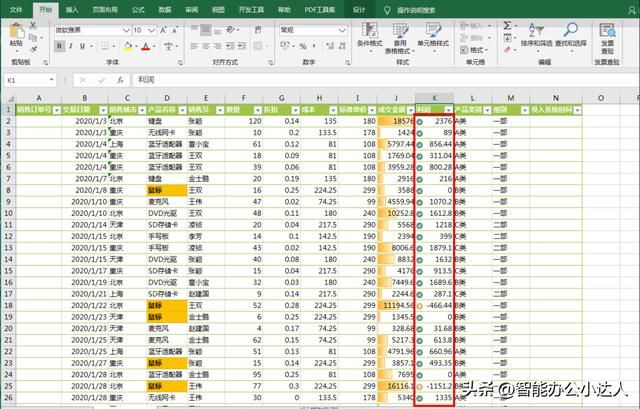This screenshot has height=409, width=640.
Task: Click the formula bar input
Action: tap(386, 80)
